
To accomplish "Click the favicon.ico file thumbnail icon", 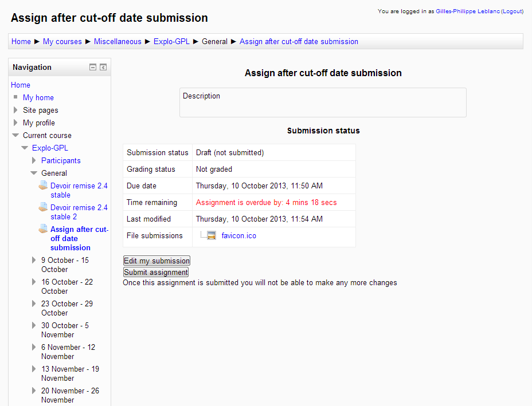I will coord(212,235).
